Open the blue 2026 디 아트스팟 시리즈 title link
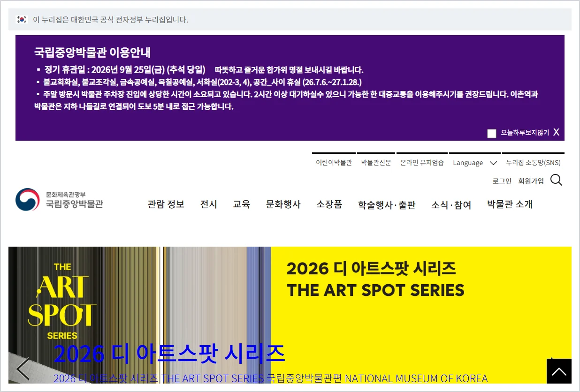This screenshot has height=392, width=580. (x=169, y=354)
